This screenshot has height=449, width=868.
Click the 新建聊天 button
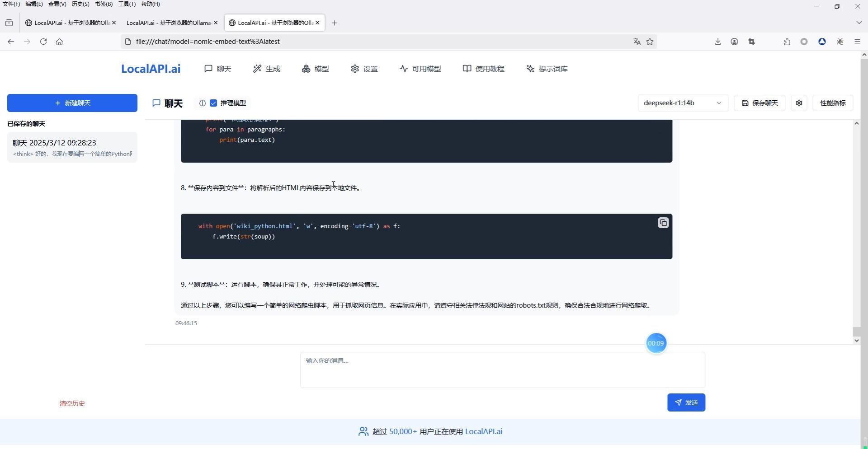click(x=72, y=103)
